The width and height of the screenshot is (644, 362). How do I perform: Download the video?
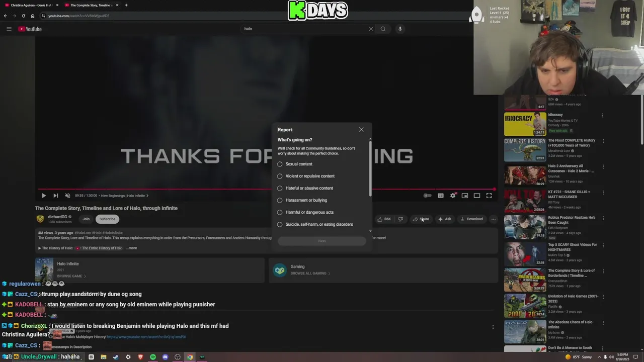click(x=471, y=219)
